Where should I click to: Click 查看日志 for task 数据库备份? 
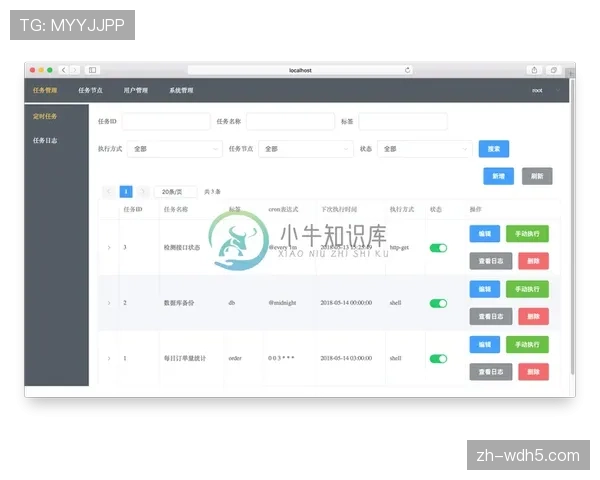(491, 317)
